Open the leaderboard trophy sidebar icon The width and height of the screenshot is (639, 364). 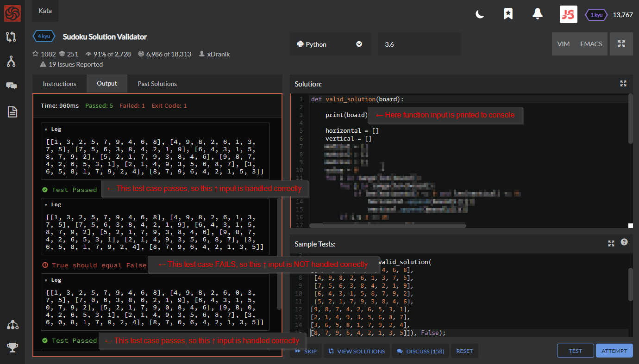13,347
